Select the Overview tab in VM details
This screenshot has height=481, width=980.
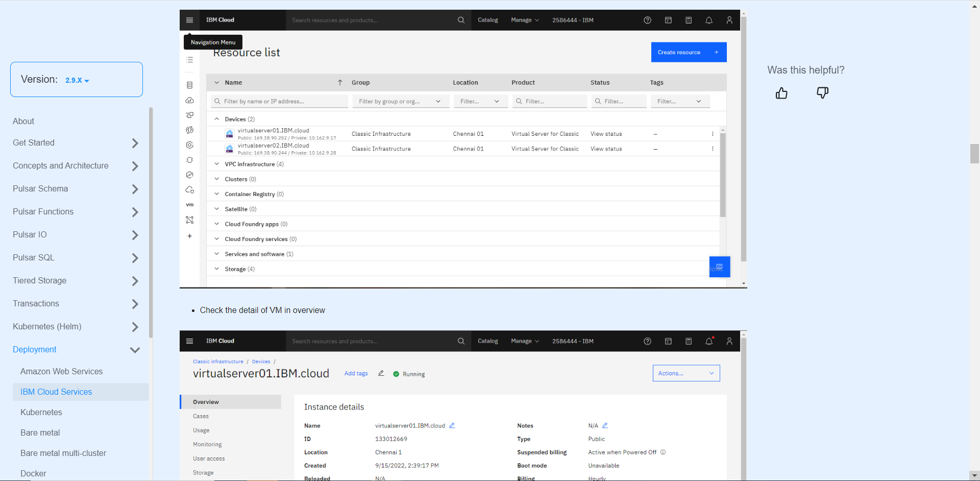230,402
